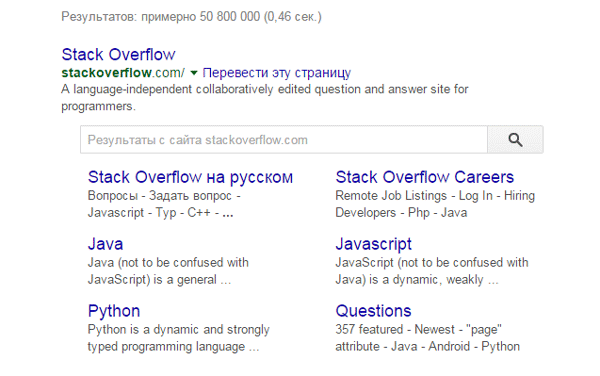600x376 pixels.
Task: Click the text 'attribute - Java - Android - Python'
Action: 427,346
